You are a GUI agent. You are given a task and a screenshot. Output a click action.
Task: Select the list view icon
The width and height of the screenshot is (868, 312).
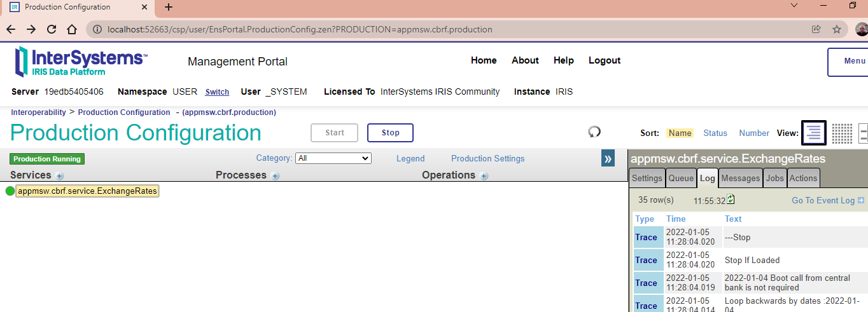pos(813,133)
